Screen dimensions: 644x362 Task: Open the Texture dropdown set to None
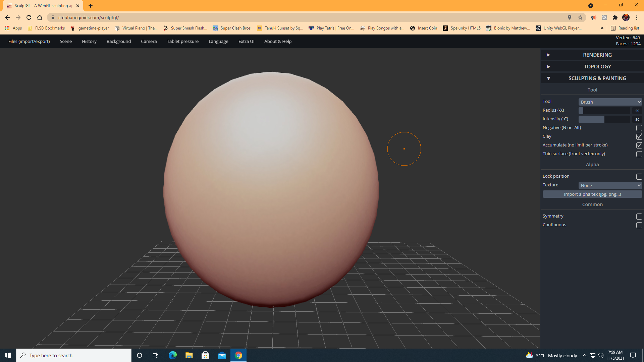pos(610,185)
